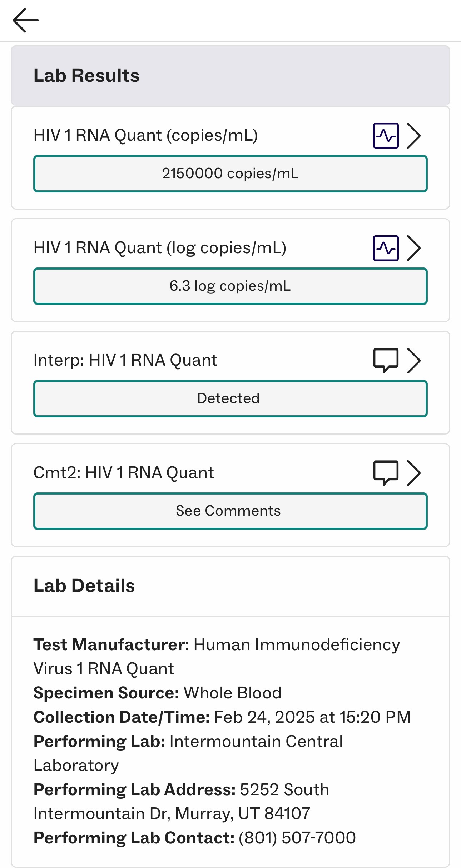Expand Interp: HIV 1 RNA Quant chevron
This screenshot has height=868, width=461.
[414, 361]
